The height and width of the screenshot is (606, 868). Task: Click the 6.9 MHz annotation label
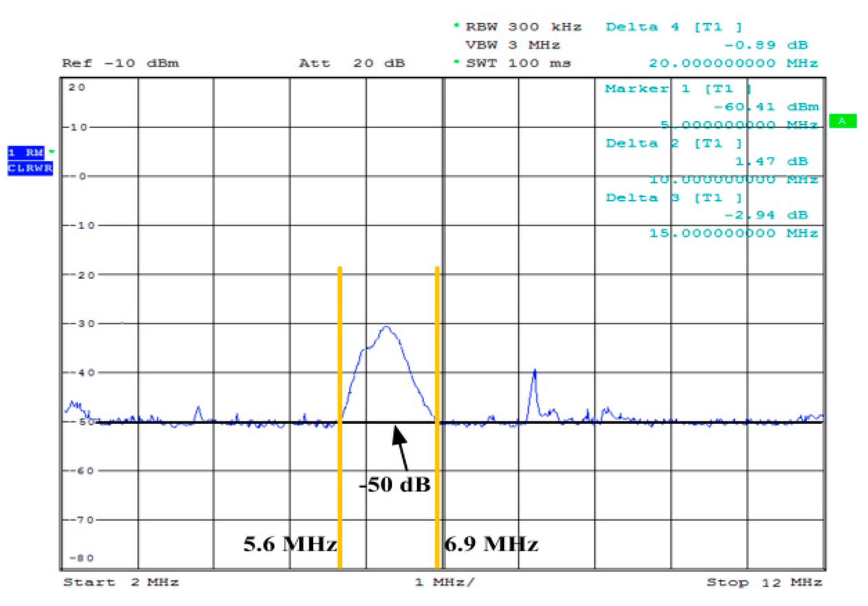(x=491, y=544)
